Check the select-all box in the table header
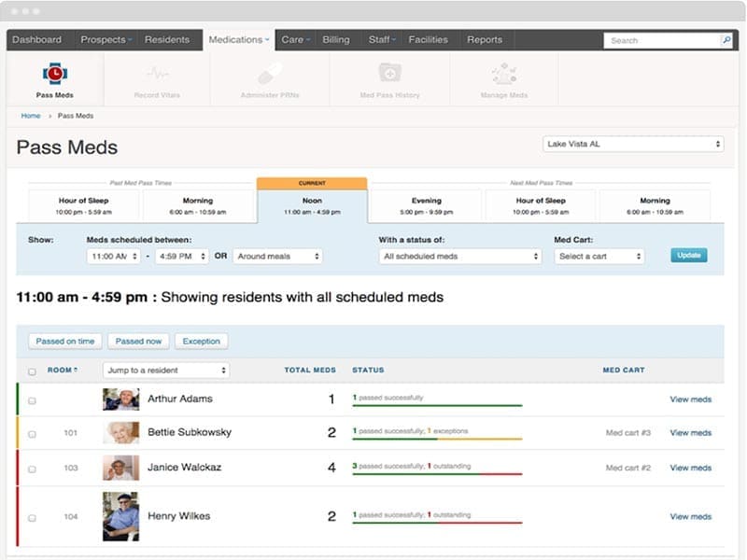Viewport: 747px width, 560px height. point(34,370)
